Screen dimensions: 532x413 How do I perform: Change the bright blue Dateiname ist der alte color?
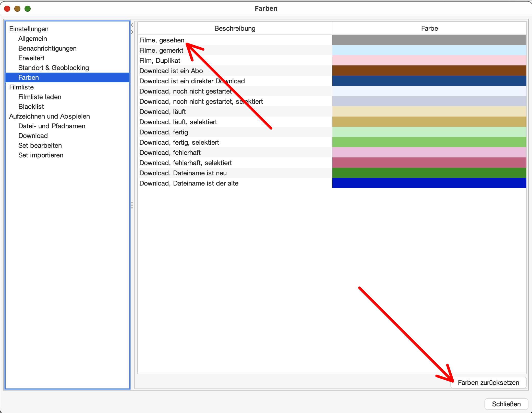click(429, 183)
